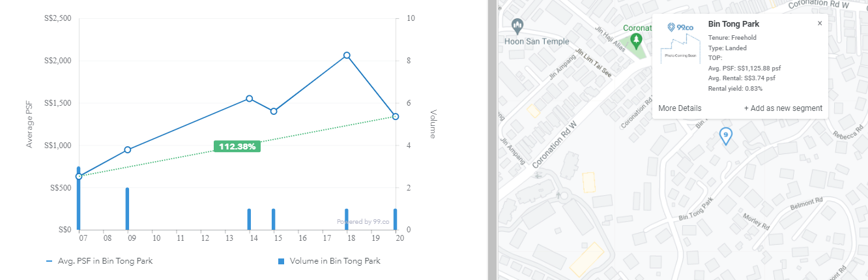
Task: Open More Details for Bin Tong Park
Action: pyautogui.click(x=680, y=108)
